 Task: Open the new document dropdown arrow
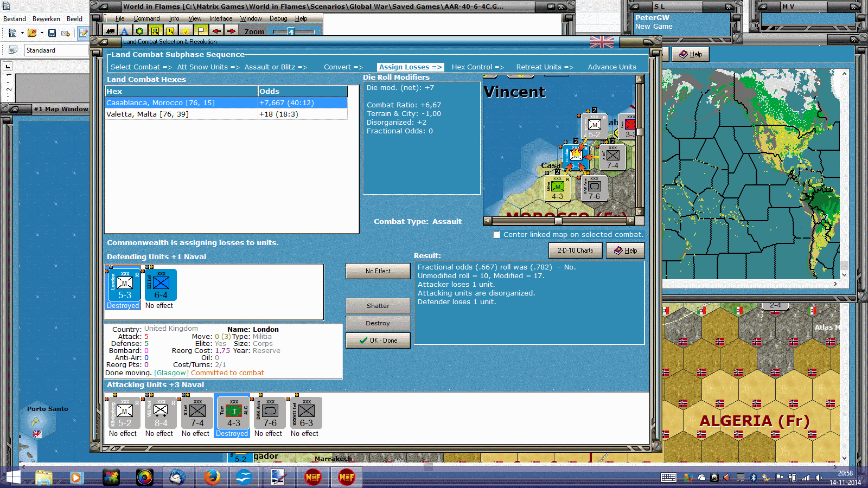coord(22,33)
